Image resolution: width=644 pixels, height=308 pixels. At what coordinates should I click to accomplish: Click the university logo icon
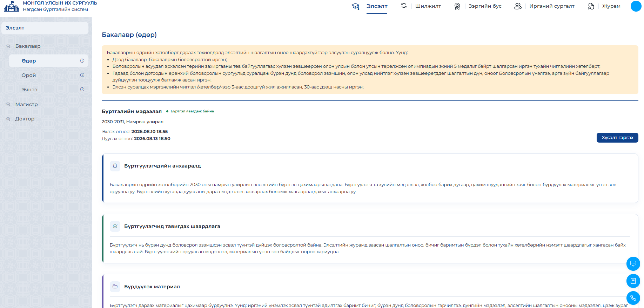pos(11,6)
